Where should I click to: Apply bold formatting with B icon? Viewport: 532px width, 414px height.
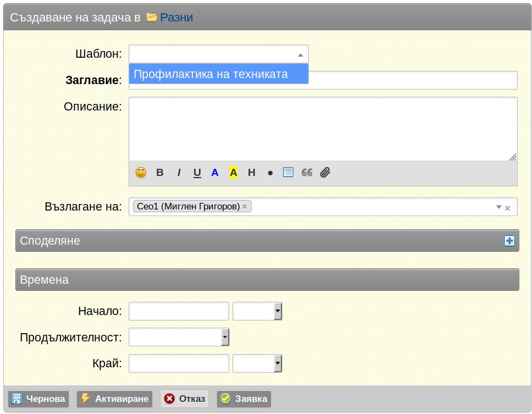pos(160,173)
